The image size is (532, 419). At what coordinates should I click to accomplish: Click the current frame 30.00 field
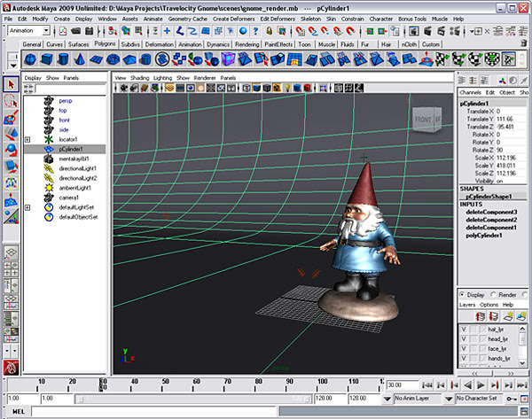pos(403,385)
